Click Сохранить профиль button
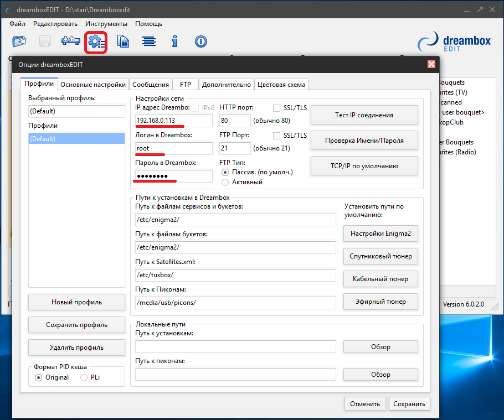Screen dimensions: 504x420 (x=76, y=325)
